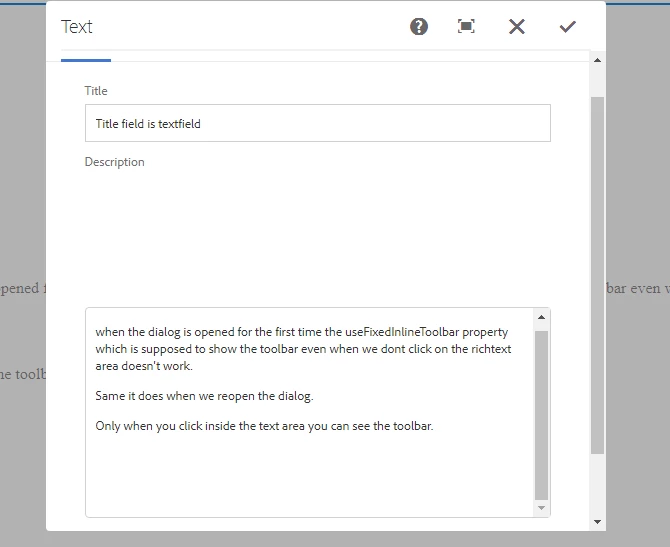Open the dialog help icon

click(x=419, y=26)
